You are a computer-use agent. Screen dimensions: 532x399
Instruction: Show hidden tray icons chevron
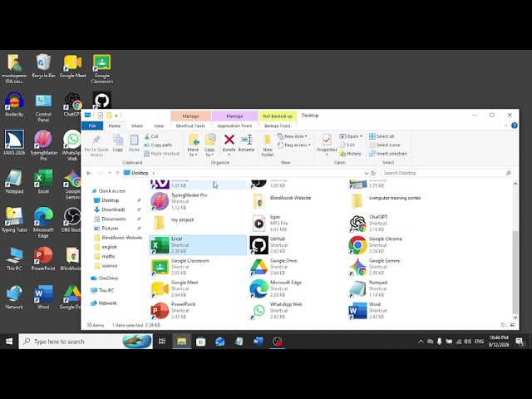(x=421, y=342)
